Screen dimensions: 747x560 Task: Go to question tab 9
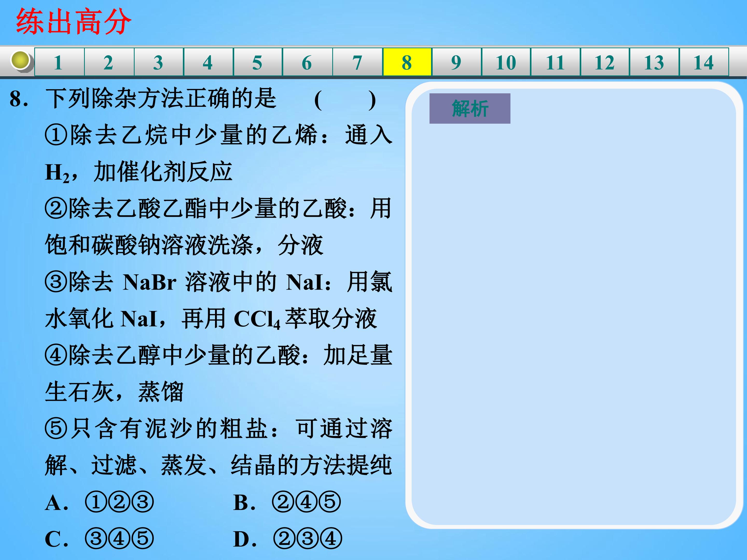click(457, 62)
